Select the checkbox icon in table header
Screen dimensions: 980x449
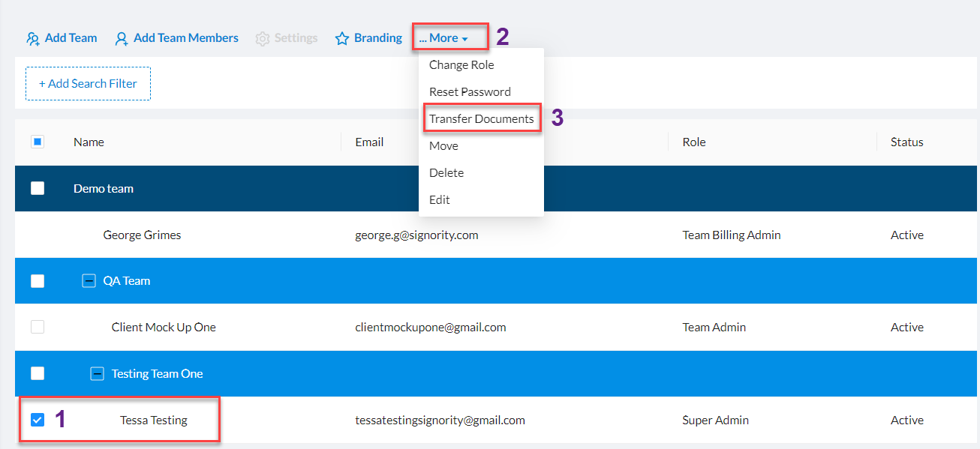(38, 141)
